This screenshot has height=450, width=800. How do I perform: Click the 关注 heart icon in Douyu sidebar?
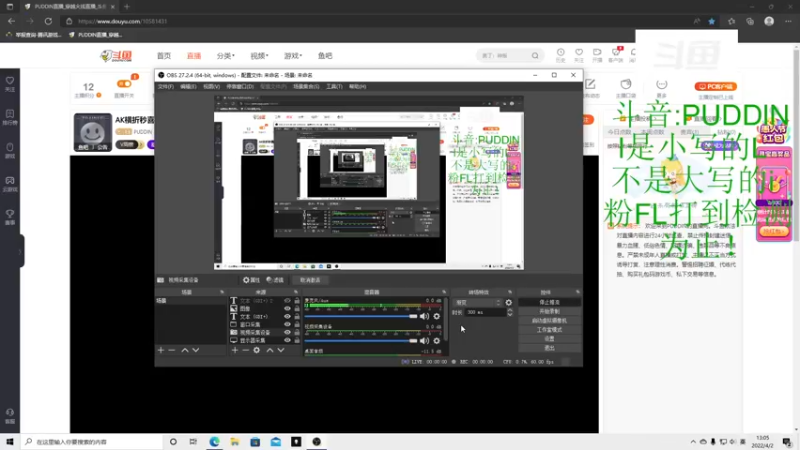[10, 84]
